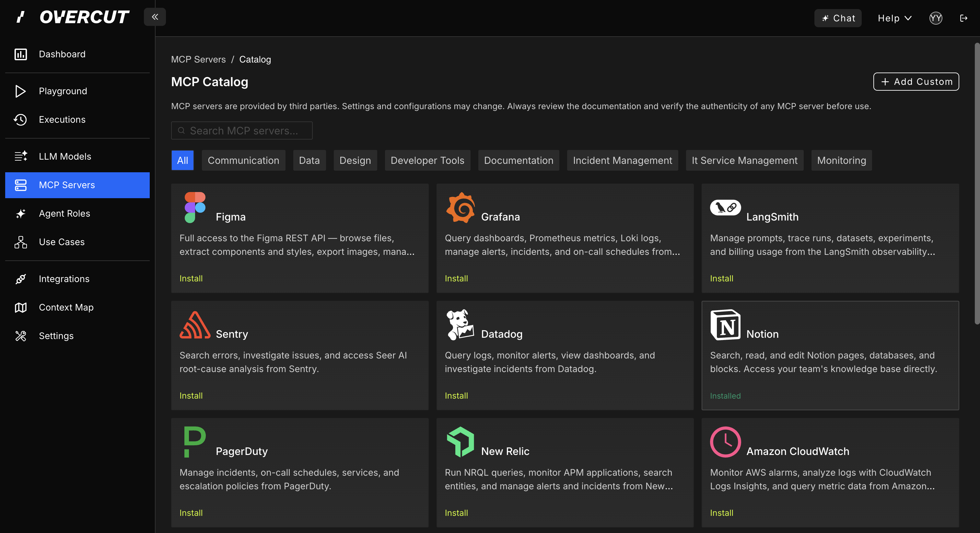Open the Dashboard from the sidebar
The image size is (980, 533).
(x=62, y=54)
